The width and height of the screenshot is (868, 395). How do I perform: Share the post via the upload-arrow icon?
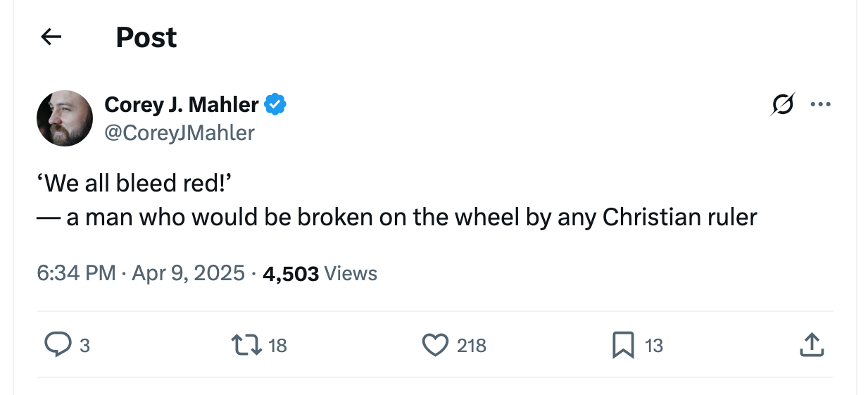pyautogui.click(x=812, y=345)
